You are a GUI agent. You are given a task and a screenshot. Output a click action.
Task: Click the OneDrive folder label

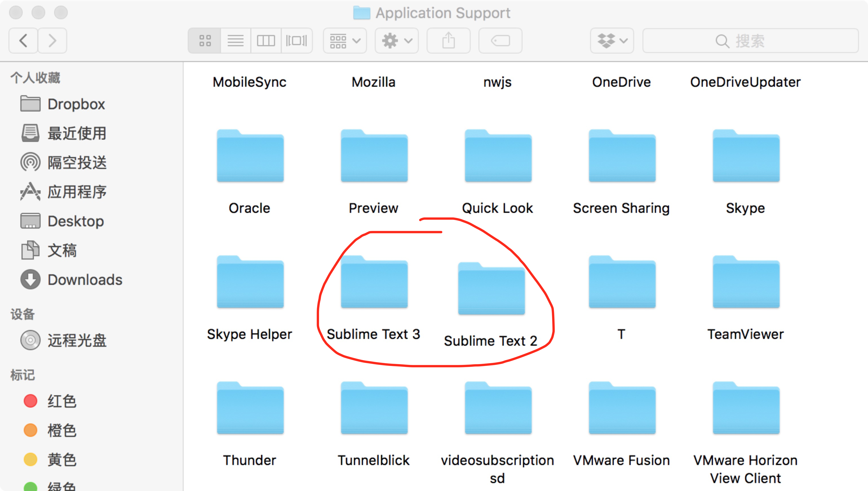tap(621, 82)
